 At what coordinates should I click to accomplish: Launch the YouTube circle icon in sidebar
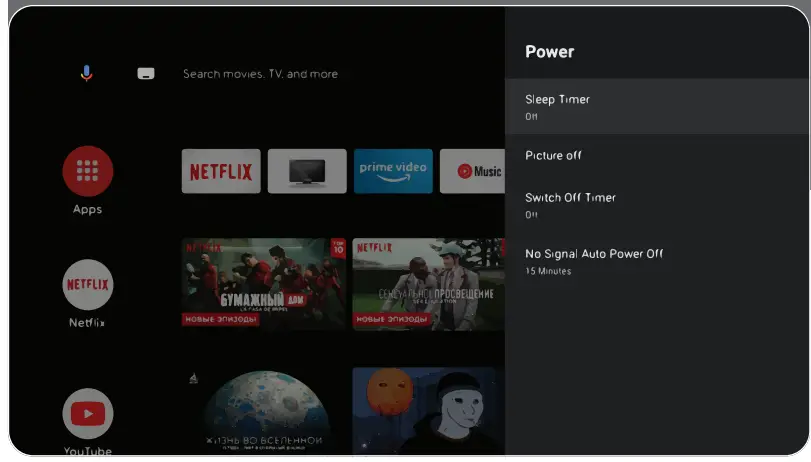pos(87,413)
